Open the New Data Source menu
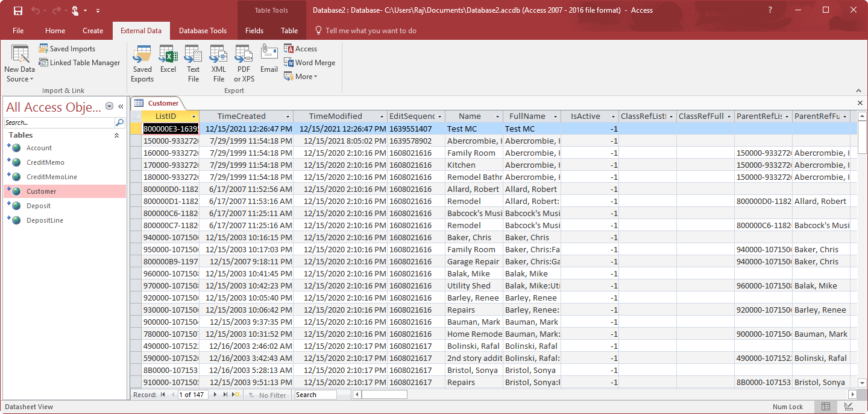This screenshot has width=868, height=414. click(x=20, y=63)
